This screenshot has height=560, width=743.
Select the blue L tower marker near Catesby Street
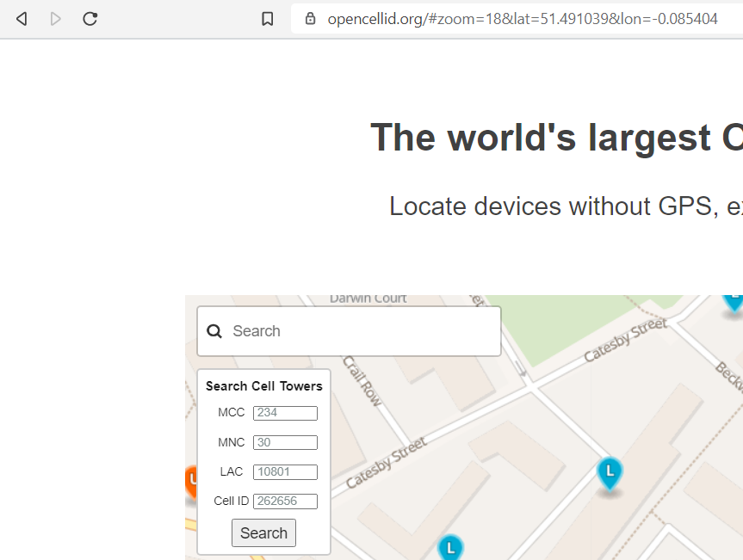point(610,473)
